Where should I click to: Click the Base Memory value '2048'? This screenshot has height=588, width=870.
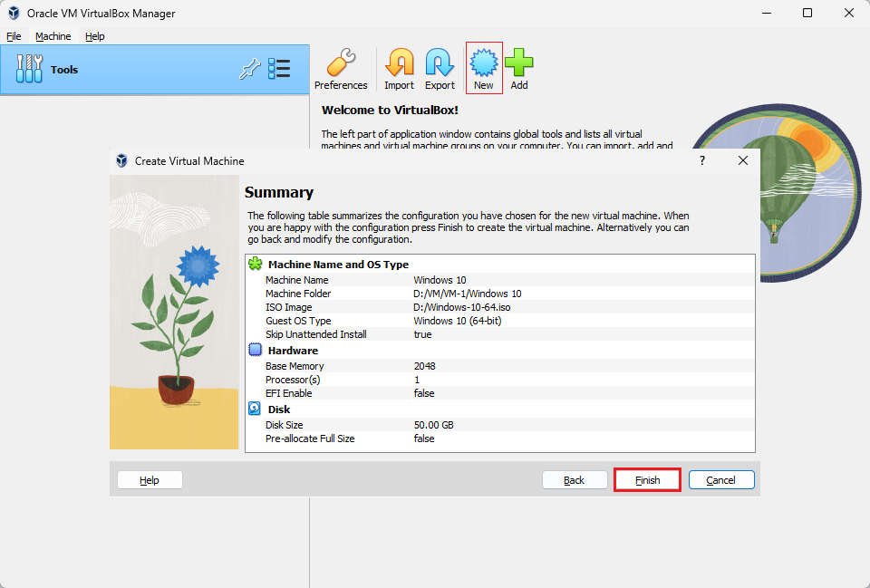425,366
